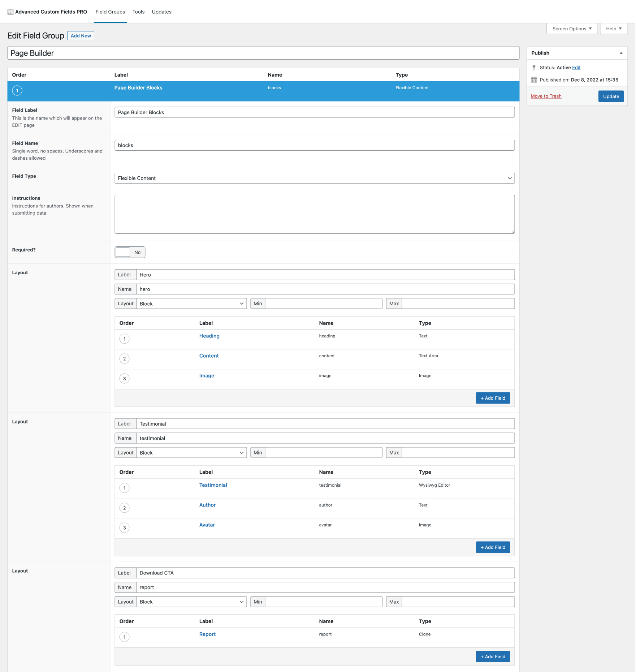Click the Wysiwyg Editor type cell
636x672 pixels.
coord(434,485)
